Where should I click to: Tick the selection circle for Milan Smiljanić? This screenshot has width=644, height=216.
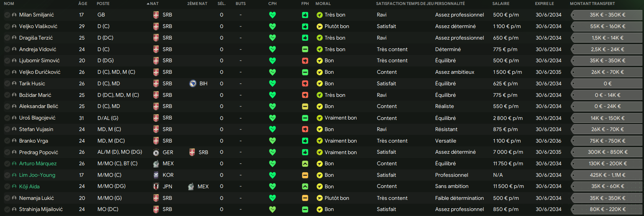click(7, 15)
